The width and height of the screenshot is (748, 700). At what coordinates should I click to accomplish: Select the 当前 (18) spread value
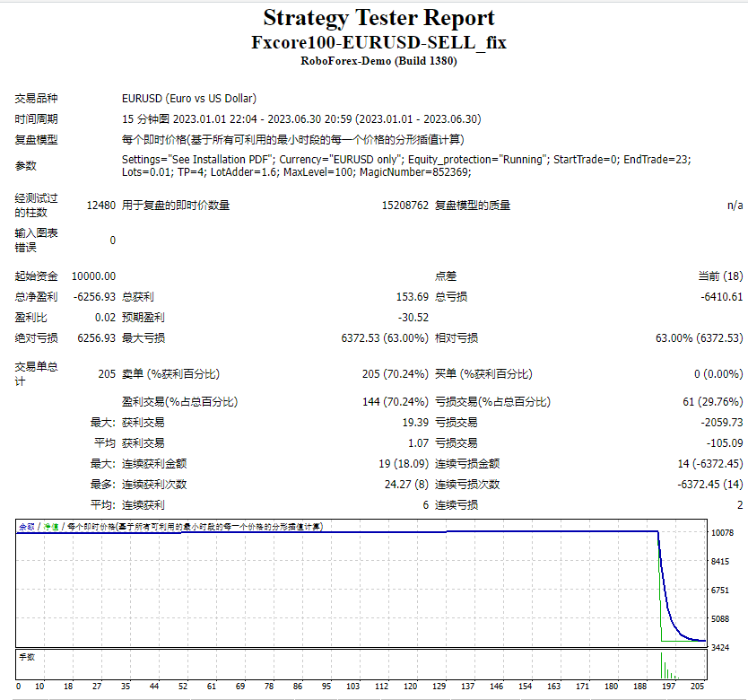coord(720,276)
